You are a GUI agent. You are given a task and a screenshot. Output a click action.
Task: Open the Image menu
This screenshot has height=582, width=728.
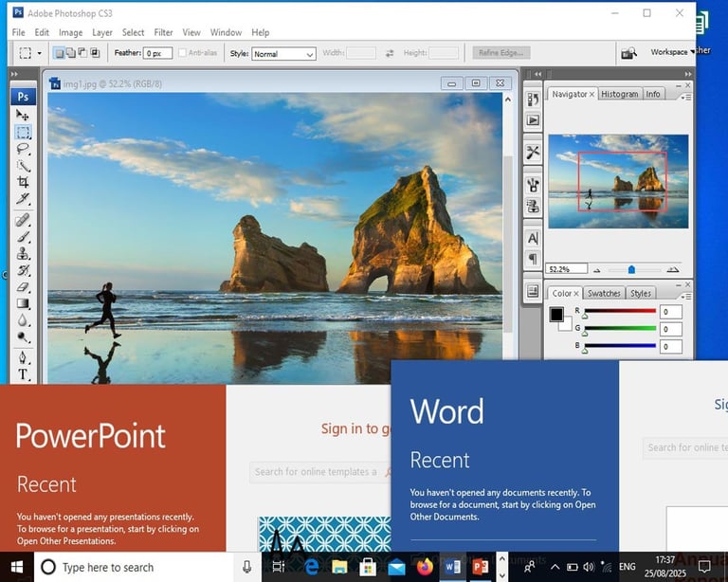[70, 32]
